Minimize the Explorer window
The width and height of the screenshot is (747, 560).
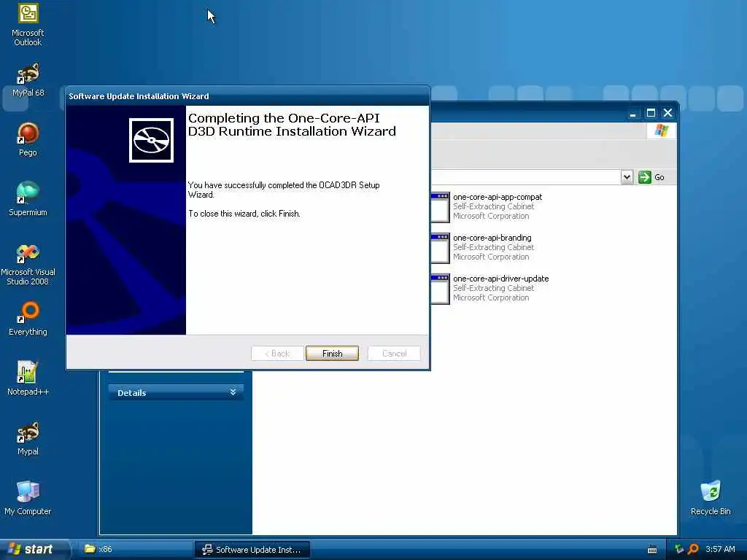pos(632,113)
